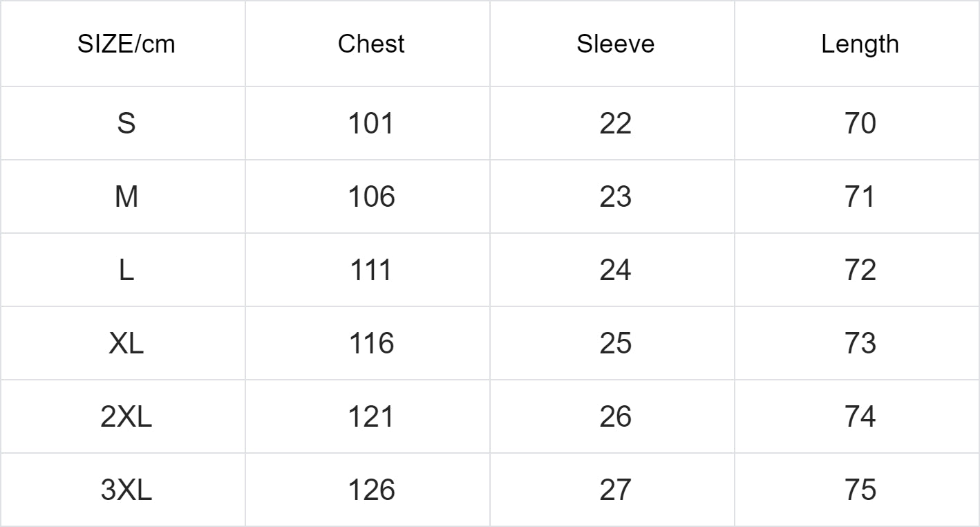Select sleeve value 27 in 3XL row
The width and height of the screenshot is (980, 527).
(615, 490)
